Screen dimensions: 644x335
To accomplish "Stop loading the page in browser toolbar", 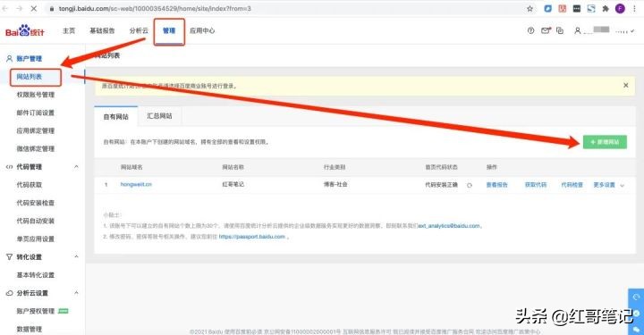I will coord(34,8).
